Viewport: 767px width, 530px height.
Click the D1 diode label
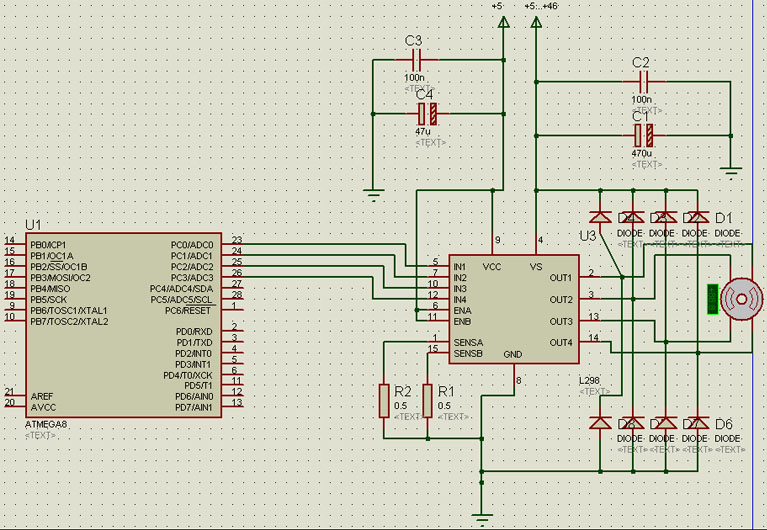pos(723,218)
